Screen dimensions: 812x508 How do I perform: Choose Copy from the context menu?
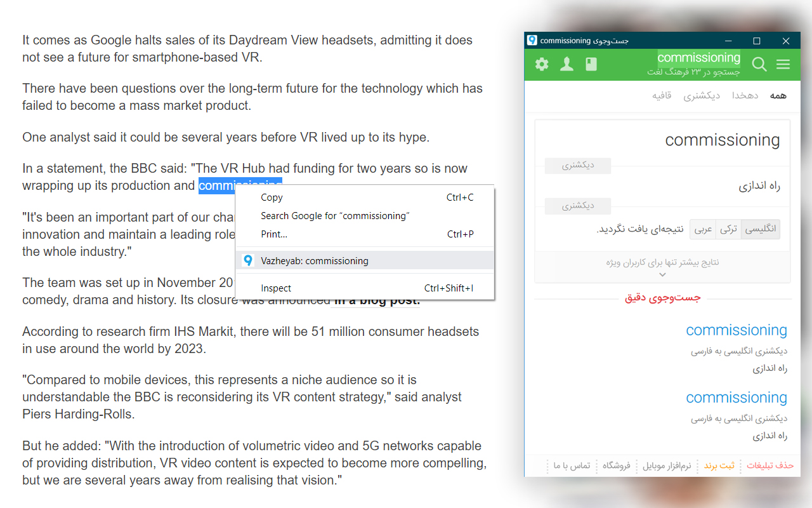click(x=365, y=197)
